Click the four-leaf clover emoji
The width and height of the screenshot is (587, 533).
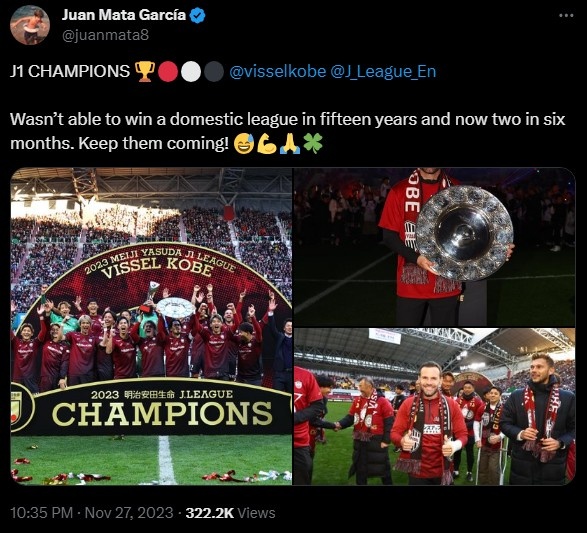coord(313,144)
